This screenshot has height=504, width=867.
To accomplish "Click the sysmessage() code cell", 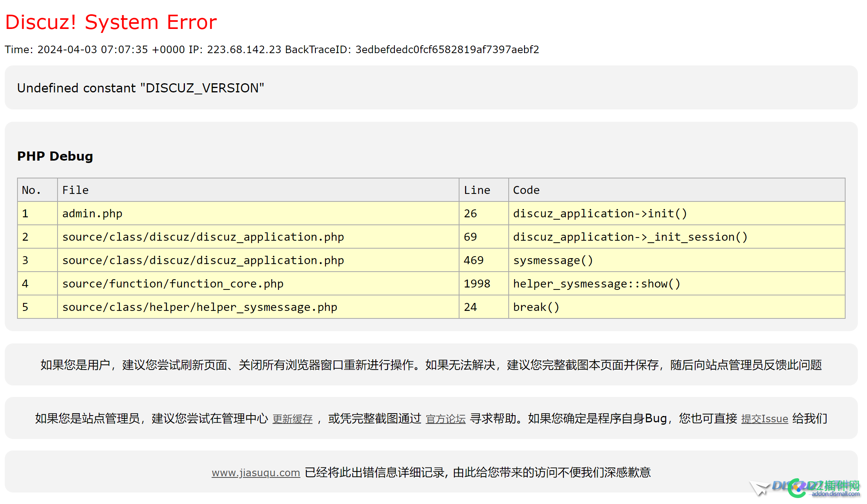I will pos(677,260).
